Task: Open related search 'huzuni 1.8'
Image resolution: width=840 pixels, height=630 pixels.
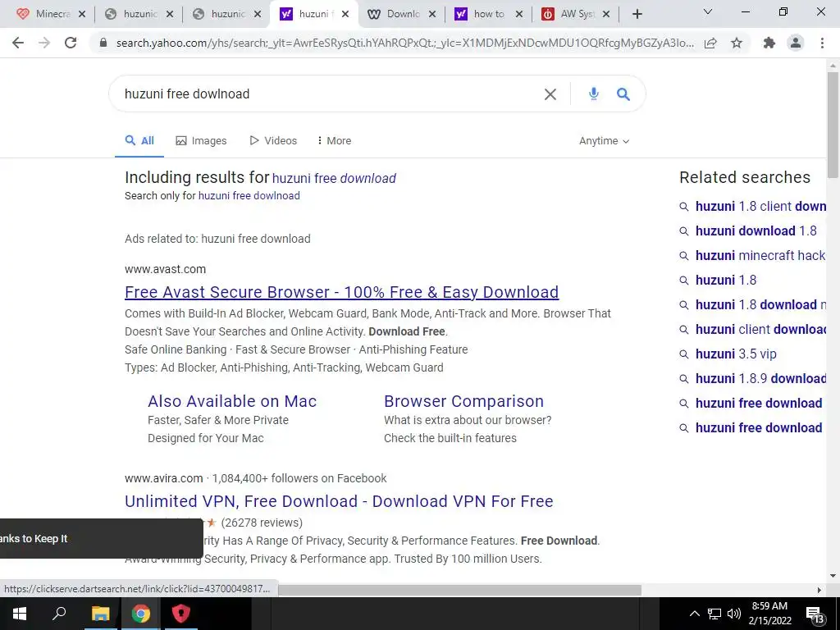Action: click(726, 281)
